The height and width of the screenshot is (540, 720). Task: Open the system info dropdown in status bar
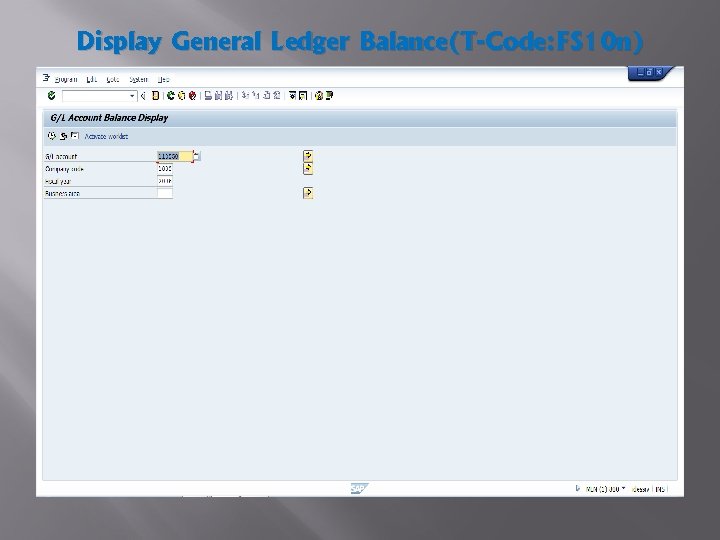pyautogui.click(x=623, y=488)
